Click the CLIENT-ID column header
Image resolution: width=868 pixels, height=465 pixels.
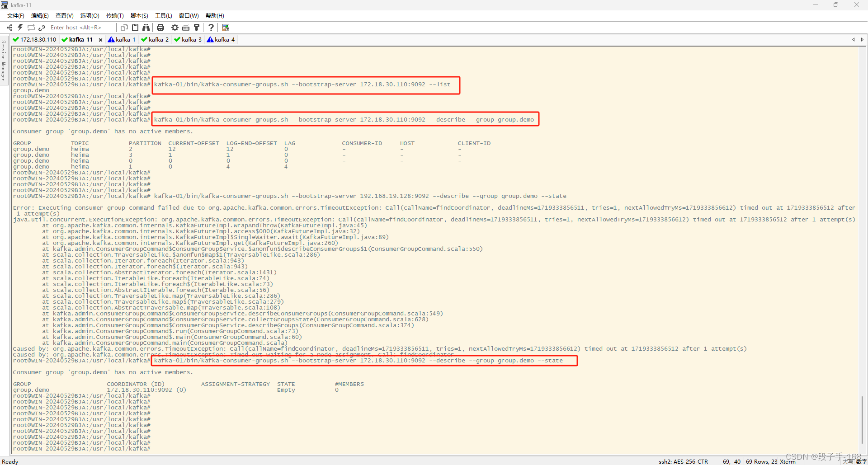(474, 143)
